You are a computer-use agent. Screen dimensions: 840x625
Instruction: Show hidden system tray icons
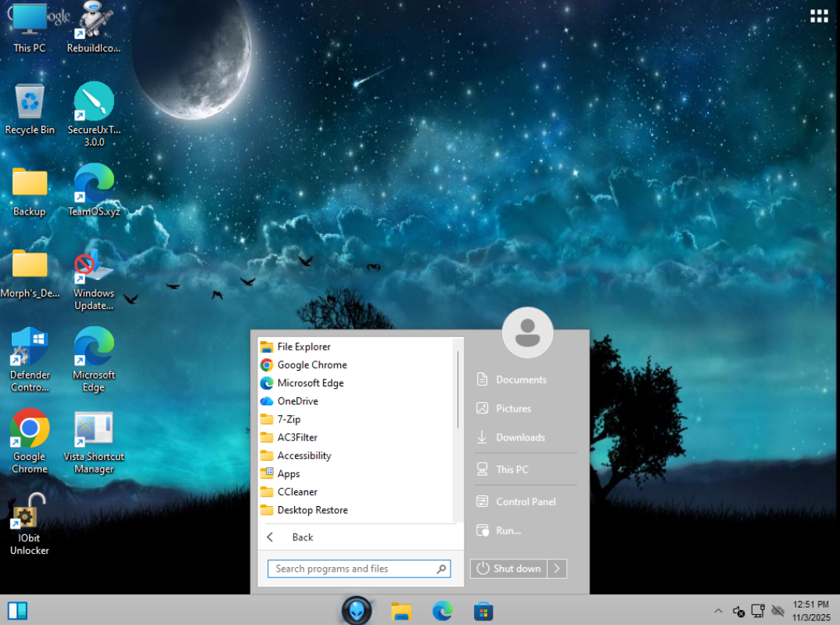pos(718,611)
